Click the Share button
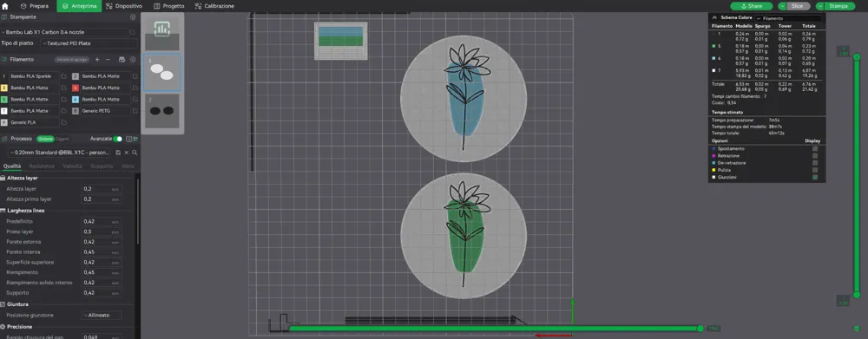This screenshot has height=339, width=868. click(x=751, y=6)
